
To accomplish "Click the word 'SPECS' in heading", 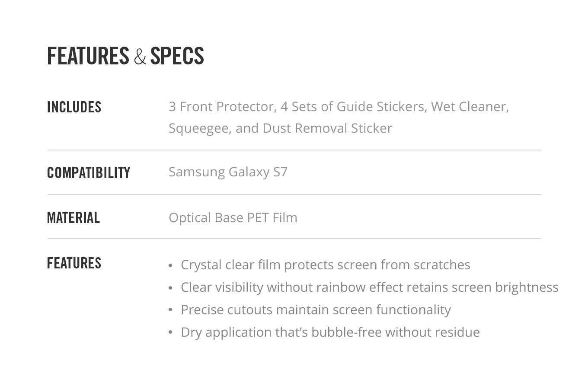I will (x=177, y=56).
